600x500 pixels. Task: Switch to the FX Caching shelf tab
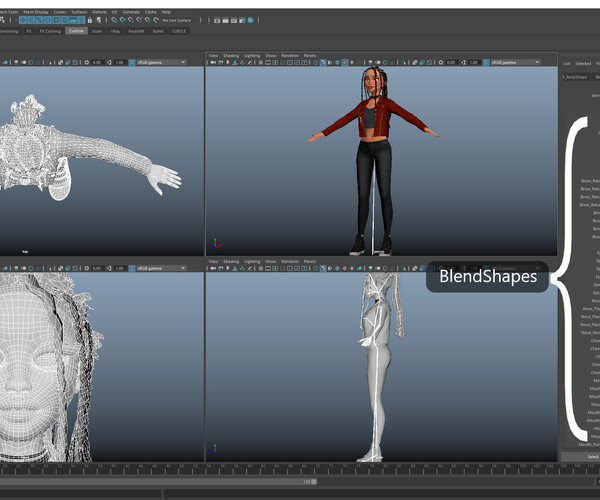[x=51, y=31]
